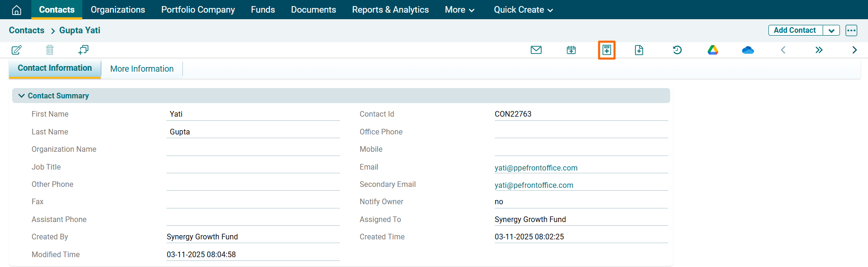
Task: Click the add document icon
Action: pyautogui.click(x=639, y=50)
